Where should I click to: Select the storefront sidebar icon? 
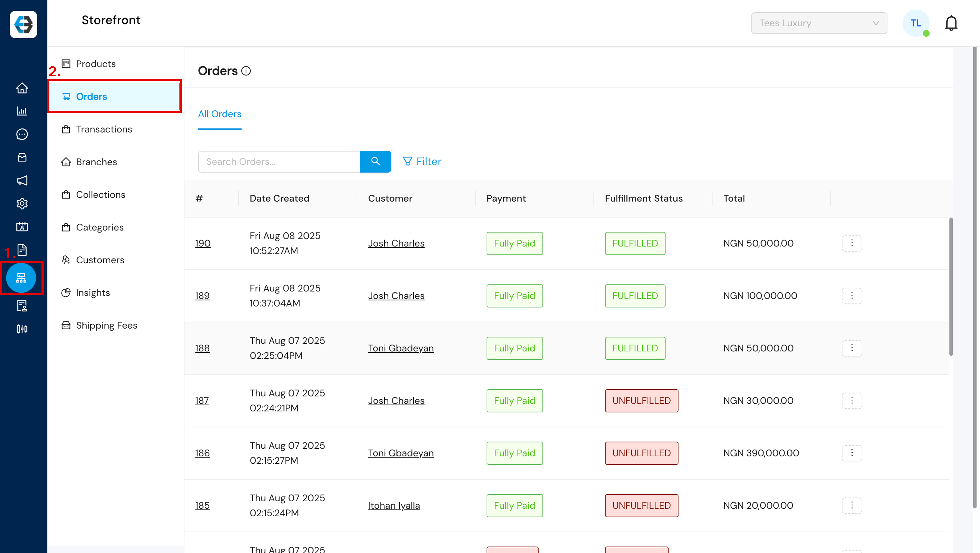pyautogui.click(x=21, y=278)
